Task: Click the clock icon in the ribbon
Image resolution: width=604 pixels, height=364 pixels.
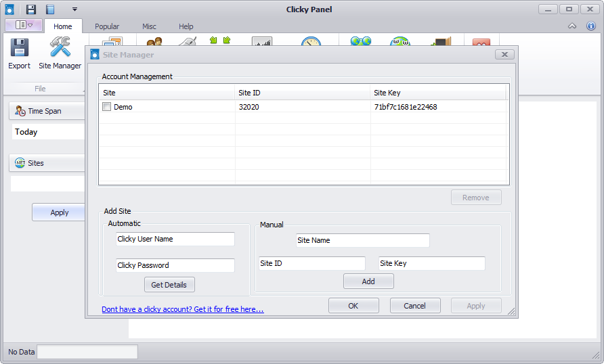Action: [x=311, y=41]
